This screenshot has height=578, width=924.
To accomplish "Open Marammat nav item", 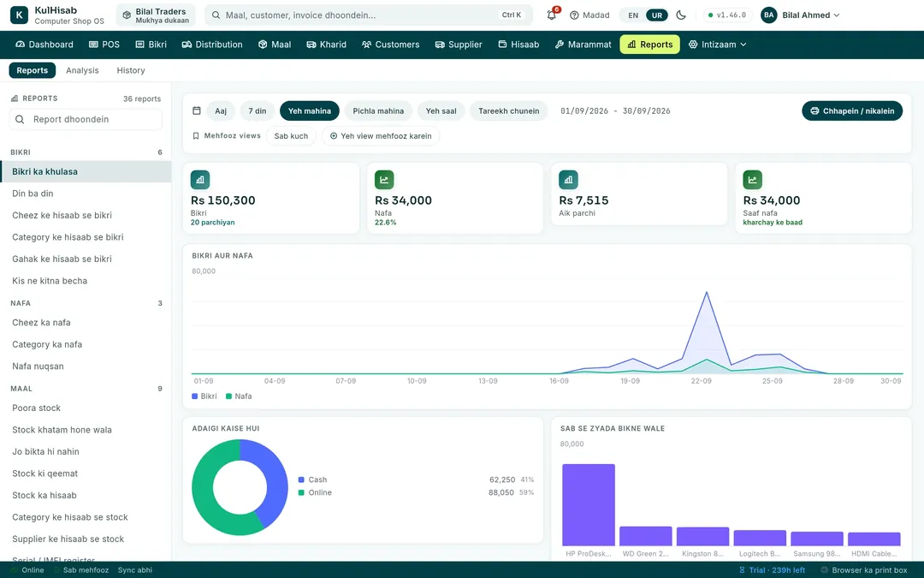I will [x=583, y=45].
